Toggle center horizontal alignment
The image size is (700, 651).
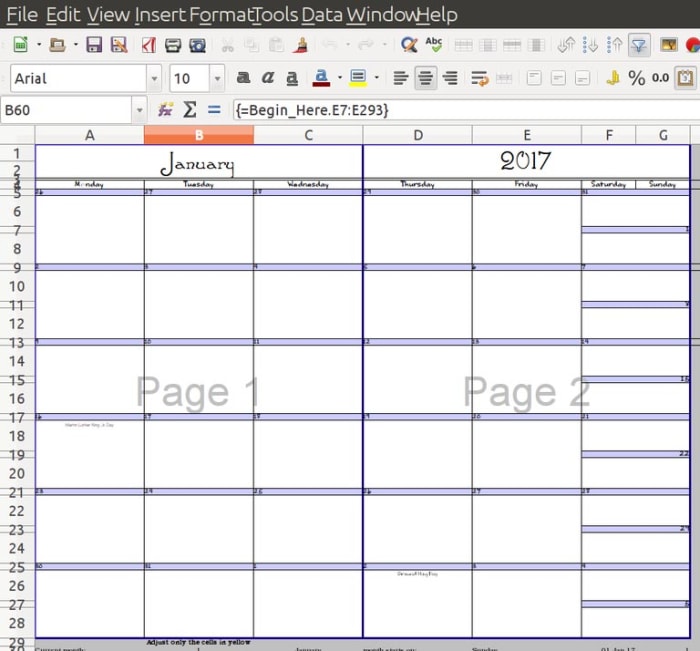425,78
